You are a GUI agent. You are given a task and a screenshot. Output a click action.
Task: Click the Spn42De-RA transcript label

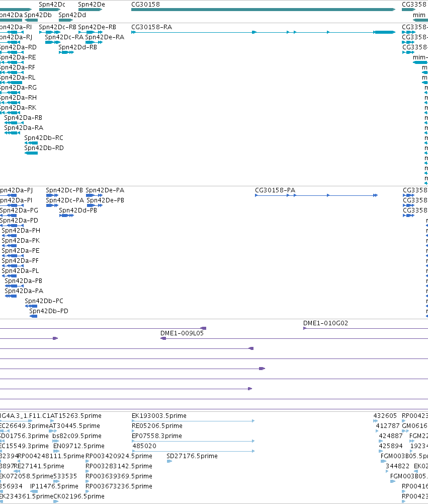tap(105, 37)
